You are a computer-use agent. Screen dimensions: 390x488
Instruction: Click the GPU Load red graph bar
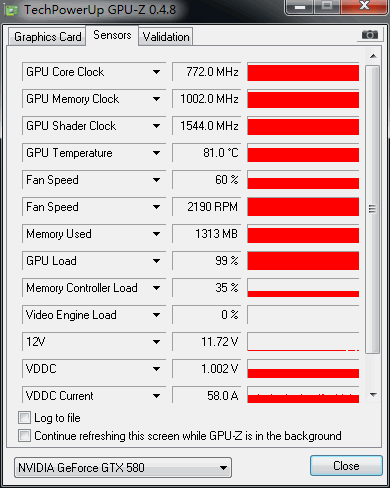click(303, 261)
